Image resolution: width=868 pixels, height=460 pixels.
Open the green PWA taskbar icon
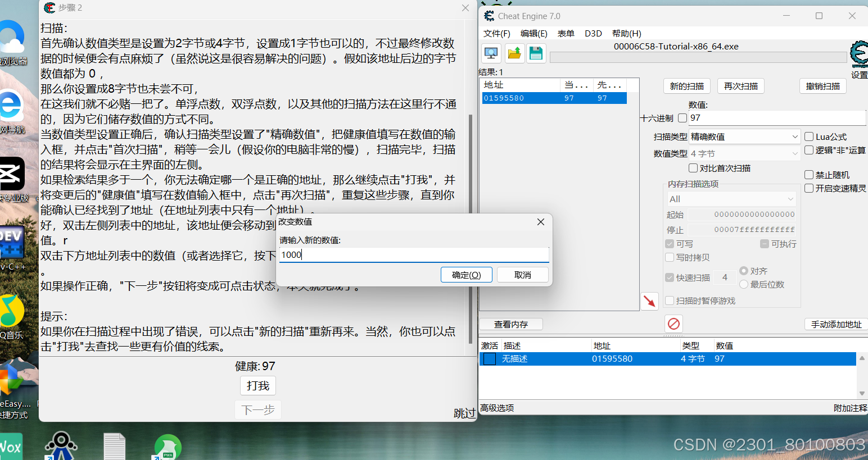tap(168, 448)
